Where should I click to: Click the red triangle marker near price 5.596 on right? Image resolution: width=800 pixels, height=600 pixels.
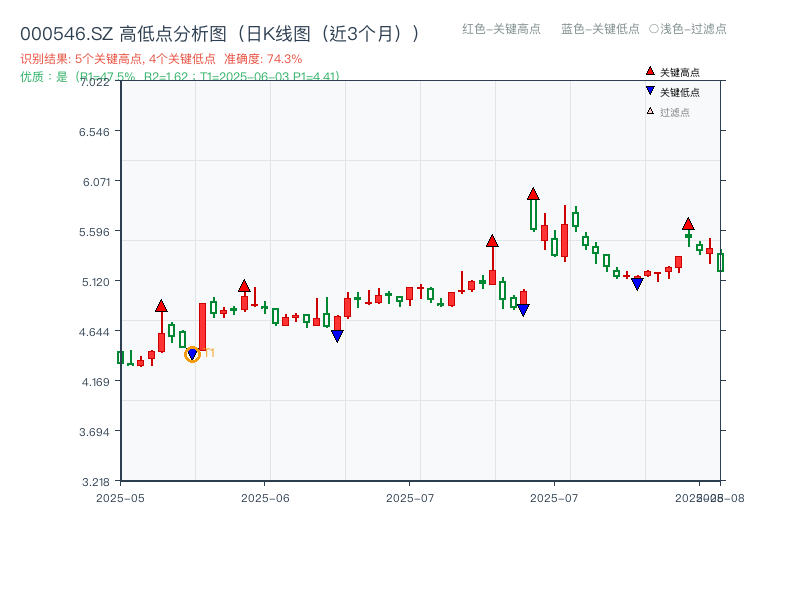point(688,224)
